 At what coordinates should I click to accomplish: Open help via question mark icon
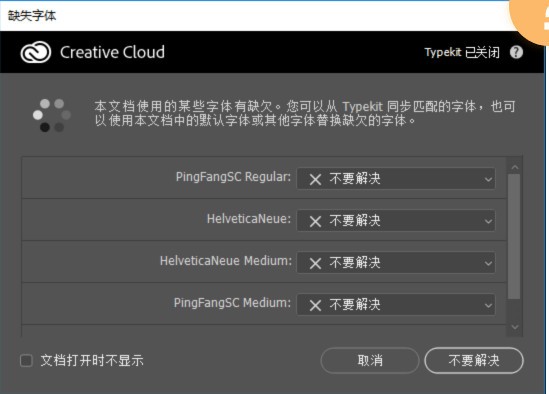(x=516, y=53)
